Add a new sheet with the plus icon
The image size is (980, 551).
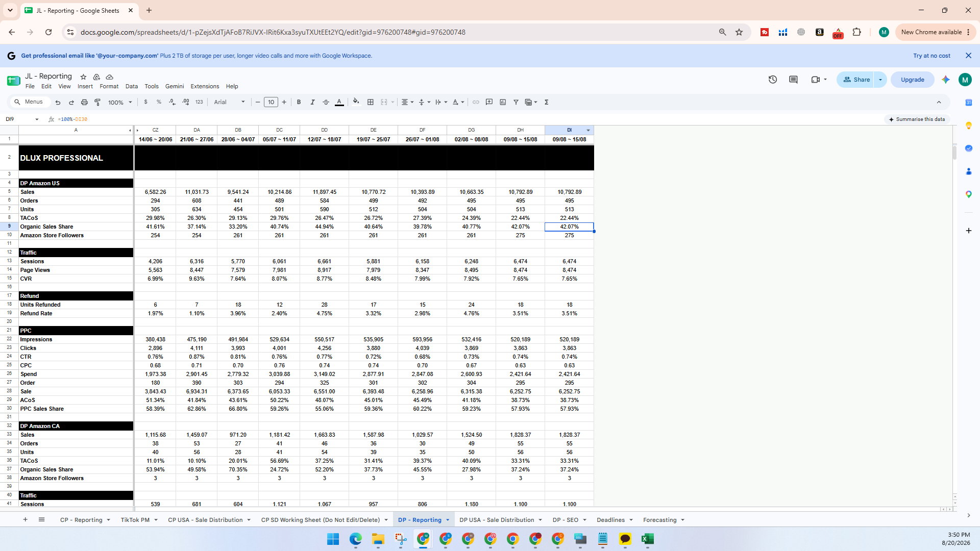click(x=25, y=520)
